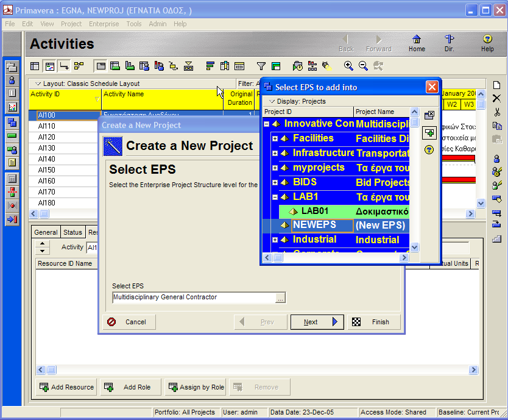Open the Layout: Classic Schedule Layout menu
The image size is (508, 420).
[x=88, y=84]
